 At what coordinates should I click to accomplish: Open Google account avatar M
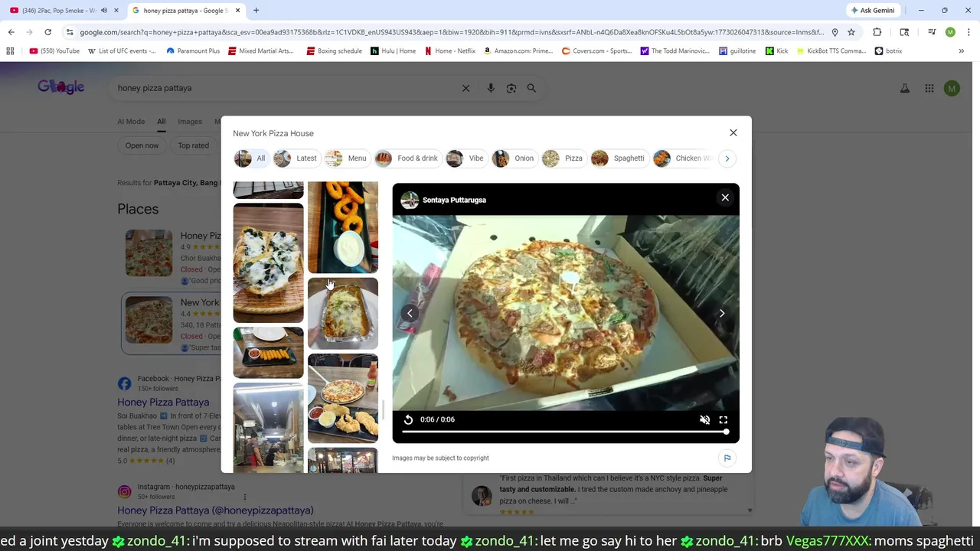[x=952, y=89]
